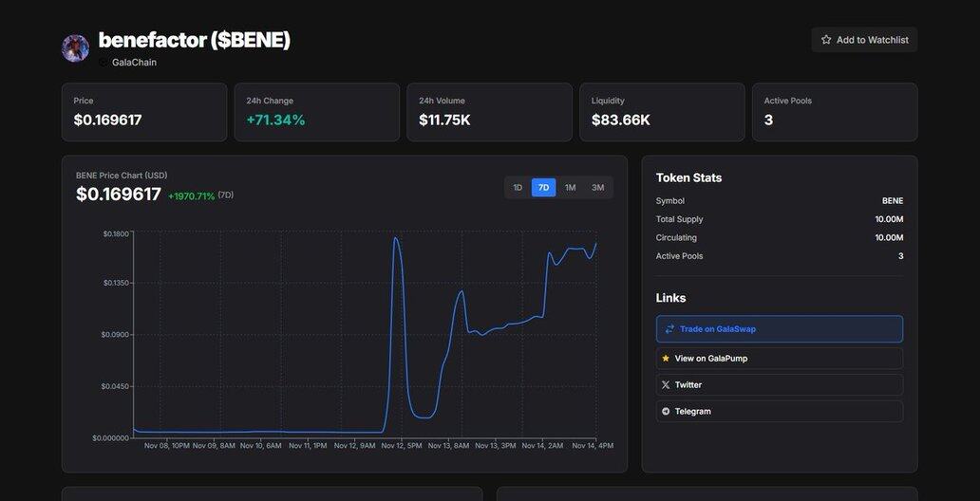Click the 24h Volume stat card
Image resolution: width=980 pixels, height=501 pixels.
(x=489, y=112)
